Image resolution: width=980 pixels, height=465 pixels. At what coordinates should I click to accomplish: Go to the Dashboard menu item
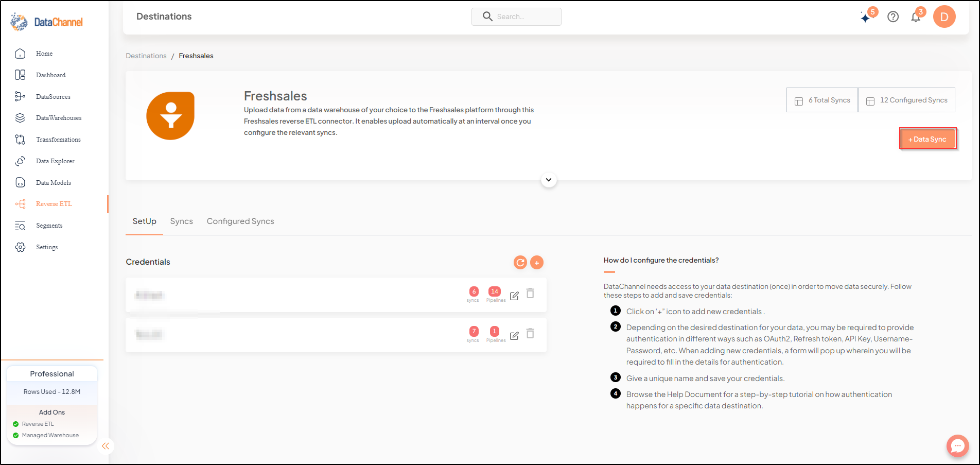(51, 75)
